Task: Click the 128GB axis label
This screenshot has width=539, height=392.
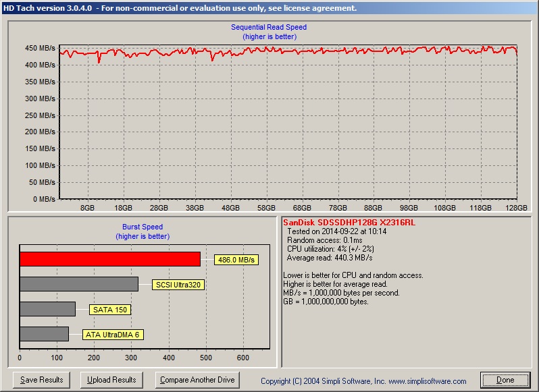Action: (x=516, y=208)
